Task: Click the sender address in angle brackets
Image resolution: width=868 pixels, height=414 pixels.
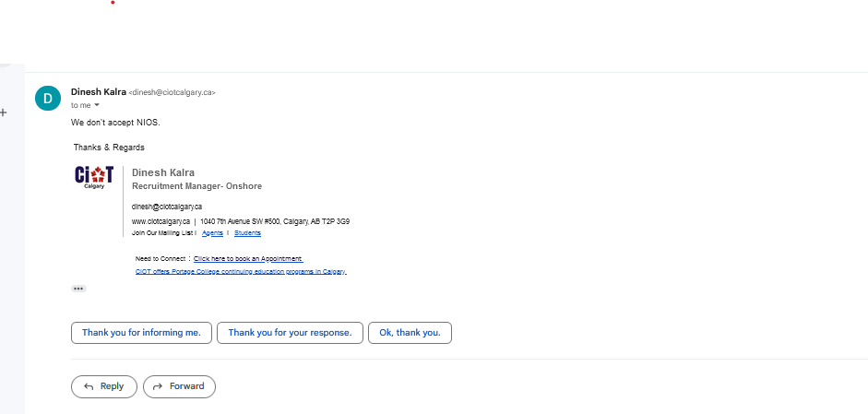Action: pos(172,92)
